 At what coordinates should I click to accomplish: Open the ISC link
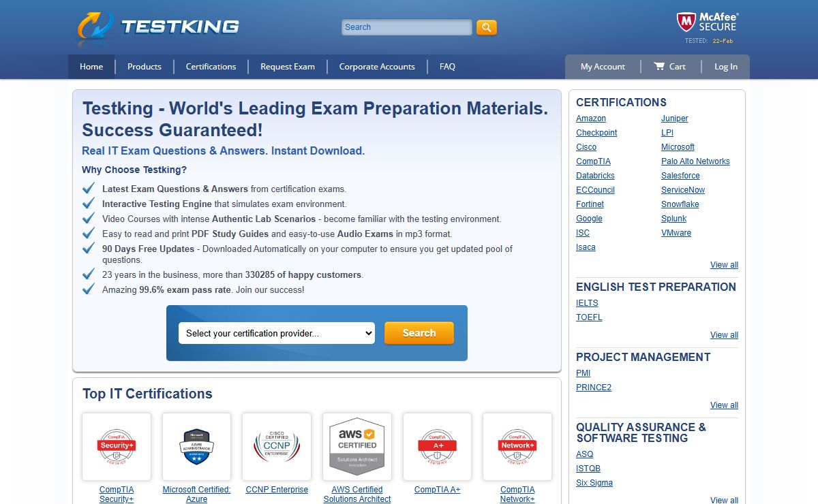583,233
